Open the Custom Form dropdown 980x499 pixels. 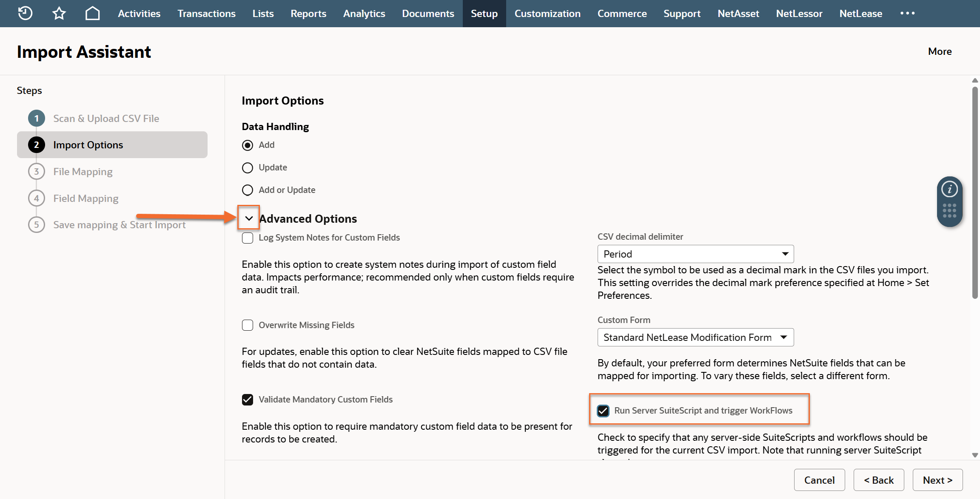click(x=695, y=337)
